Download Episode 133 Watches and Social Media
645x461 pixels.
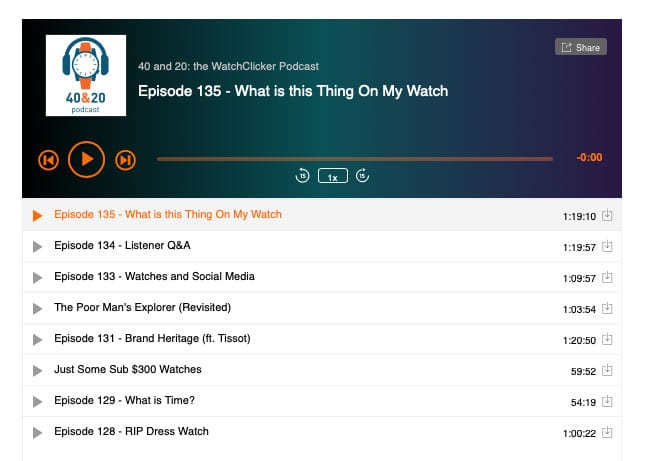point(607,277)
